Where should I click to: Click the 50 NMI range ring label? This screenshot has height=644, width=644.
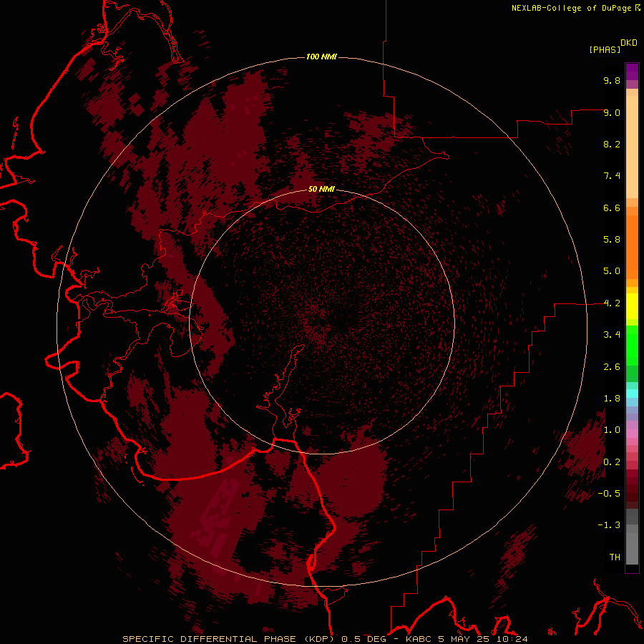click(321, 189)
